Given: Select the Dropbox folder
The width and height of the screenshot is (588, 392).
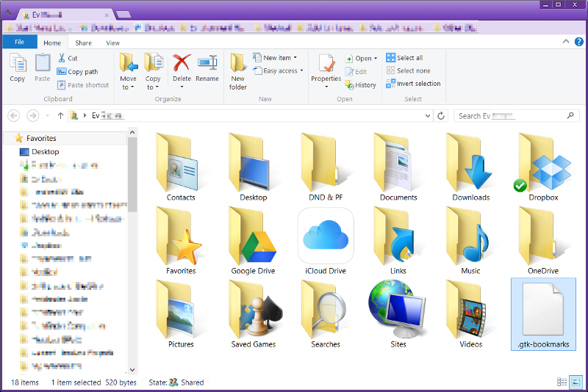Looking at the screenshot, I should point(543,167).
